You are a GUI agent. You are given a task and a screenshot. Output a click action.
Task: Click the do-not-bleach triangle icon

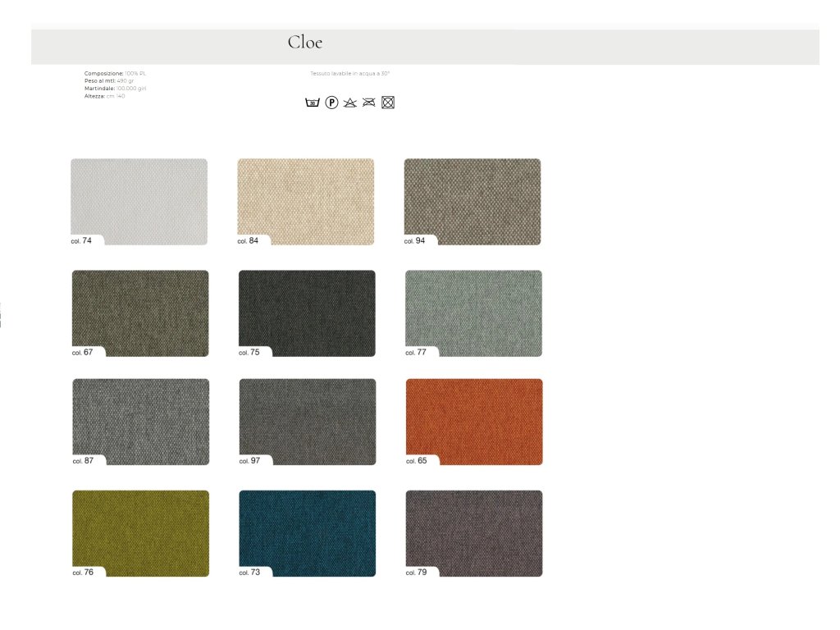tap(350, 103)
